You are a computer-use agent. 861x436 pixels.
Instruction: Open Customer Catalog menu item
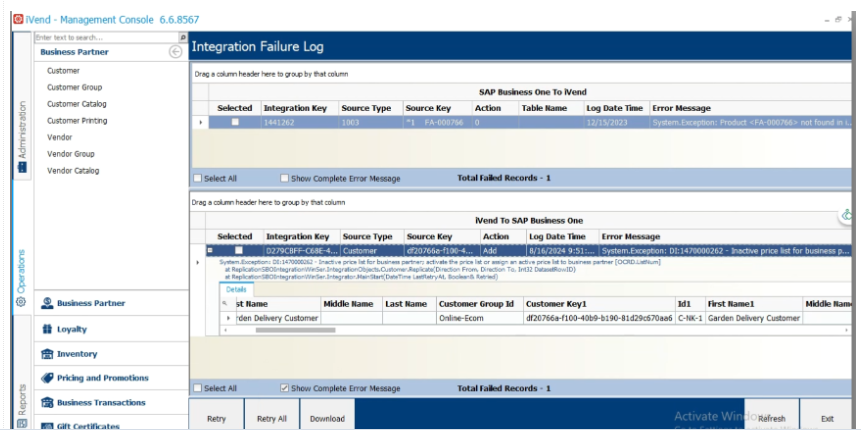pos(77,104)
